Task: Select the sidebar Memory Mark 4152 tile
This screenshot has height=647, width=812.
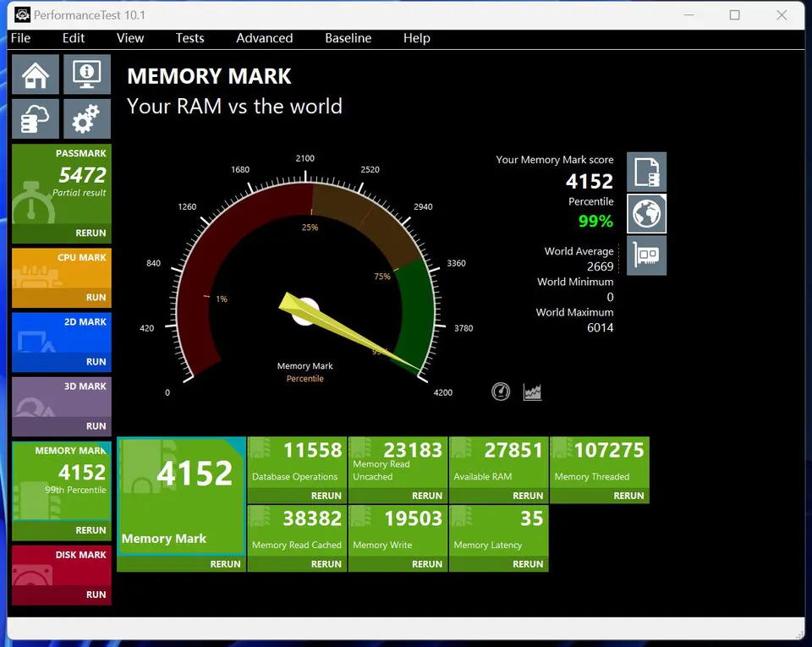Action: pyautogui.click(x=62, y=481)
